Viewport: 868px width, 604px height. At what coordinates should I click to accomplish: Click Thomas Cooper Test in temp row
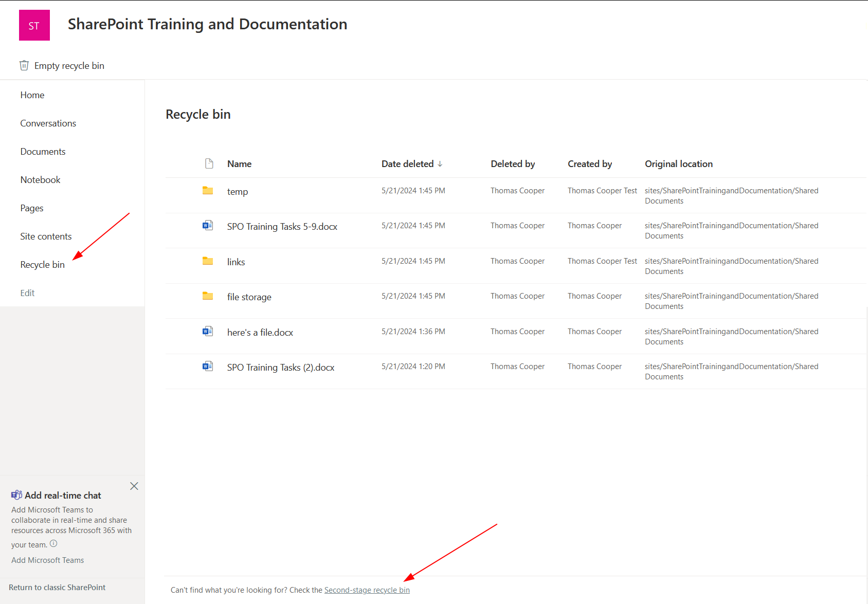coord(602,191)
